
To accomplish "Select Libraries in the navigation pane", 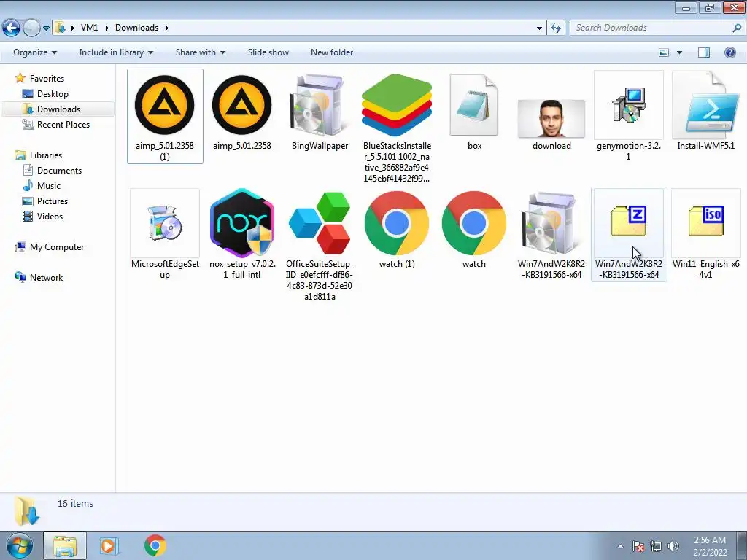I will (46, 155).
